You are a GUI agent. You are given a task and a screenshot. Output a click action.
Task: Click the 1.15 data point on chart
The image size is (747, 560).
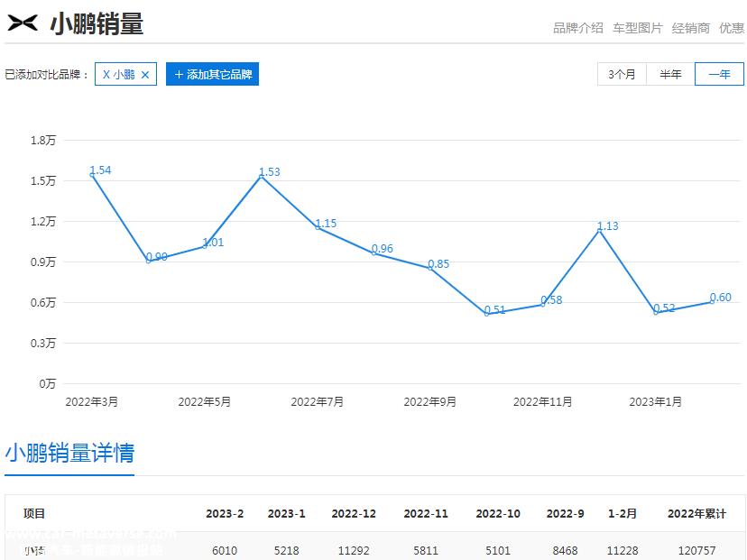[x=318, y=227]
